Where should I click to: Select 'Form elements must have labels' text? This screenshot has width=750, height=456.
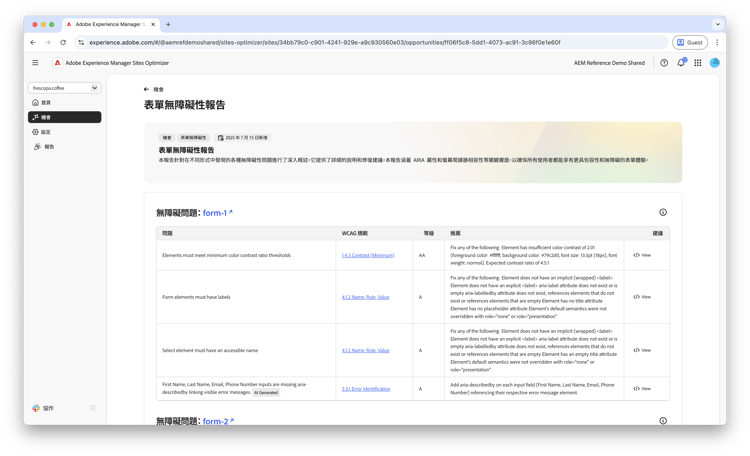[x=196, y=297]
